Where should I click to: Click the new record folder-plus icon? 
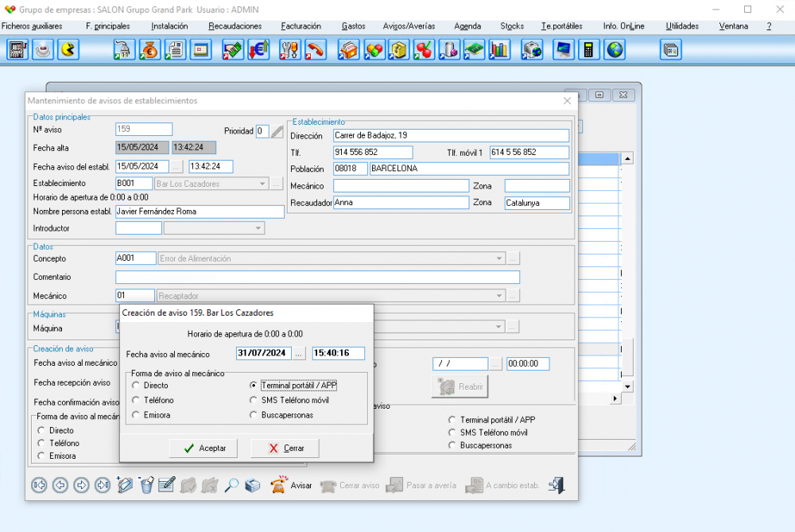point(124,485)
